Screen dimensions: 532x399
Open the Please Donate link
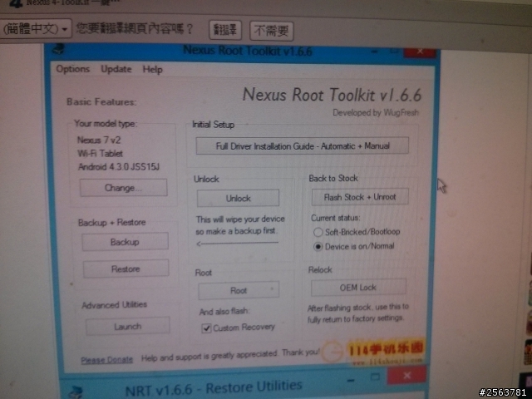(106, 360)
